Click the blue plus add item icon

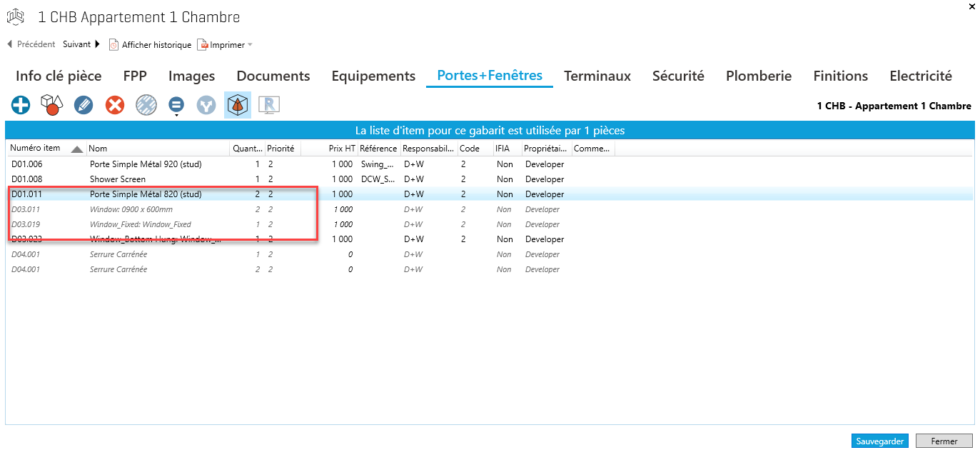coord(21,106)
